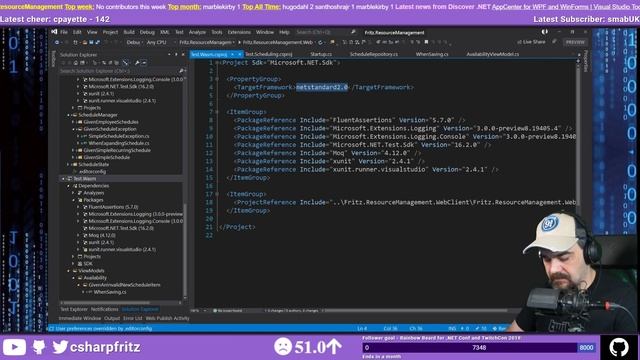Viewport: 640px width, 360px height.
Task: Collapse the first ItemGroup code region
Action: [217, 112]
